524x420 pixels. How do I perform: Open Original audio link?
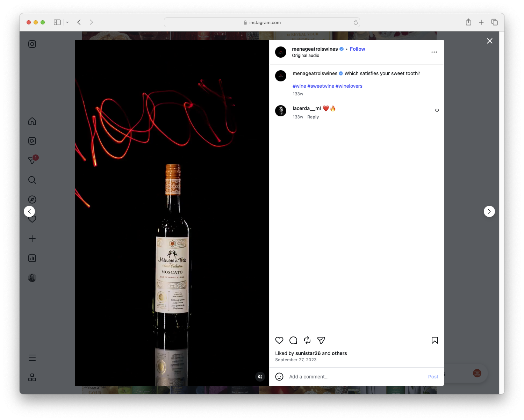point(306,56)
